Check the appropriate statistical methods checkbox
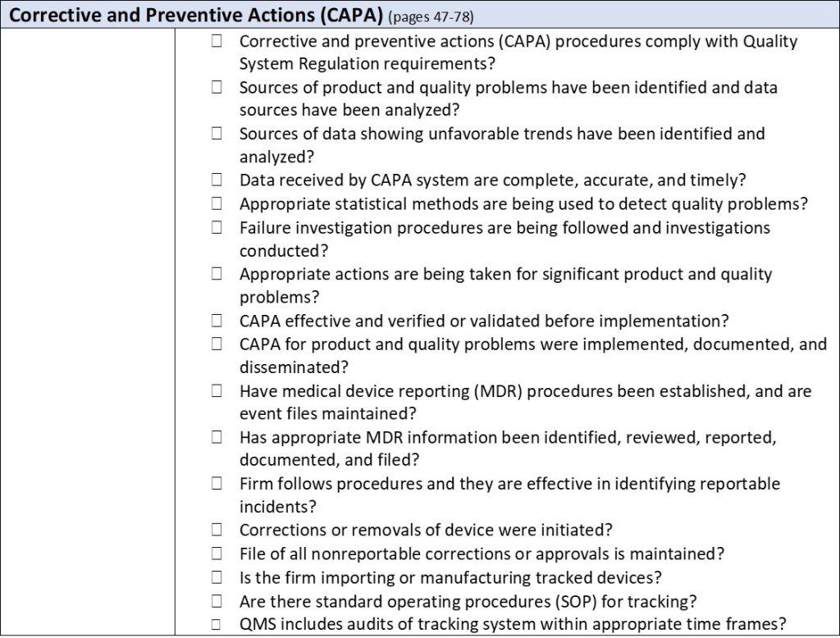The height and width of the screenshot is (638, 840). tap(217, 203)
